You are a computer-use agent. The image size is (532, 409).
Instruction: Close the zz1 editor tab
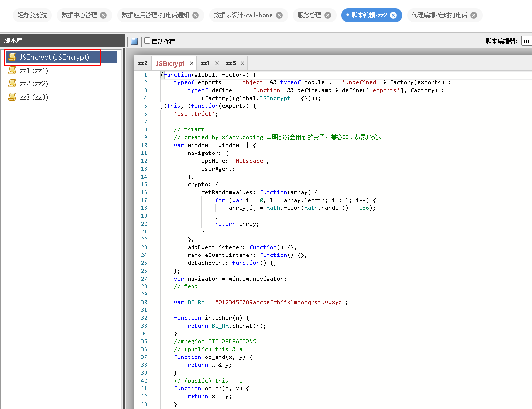pyautogui.click(x=217, y=64)
